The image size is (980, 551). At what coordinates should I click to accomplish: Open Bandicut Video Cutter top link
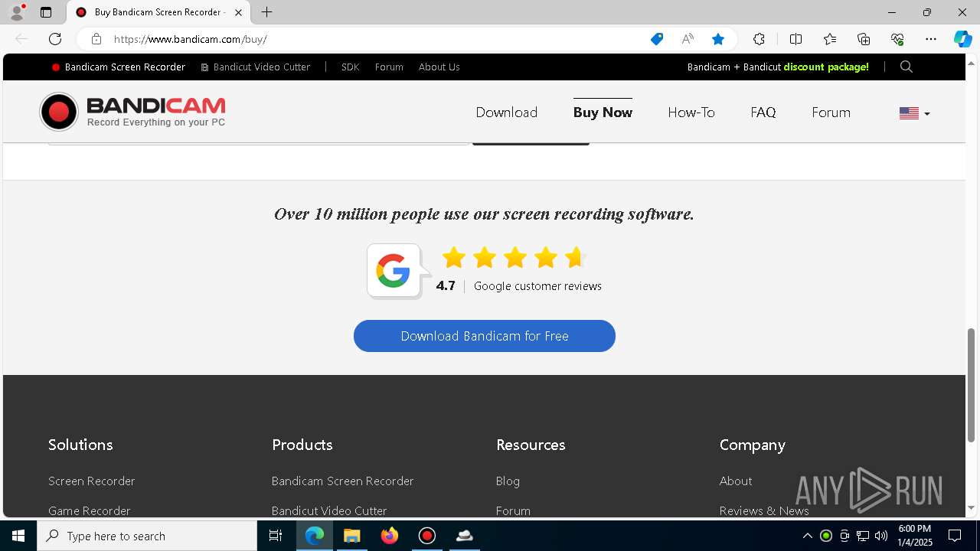(x=256, y=67)
